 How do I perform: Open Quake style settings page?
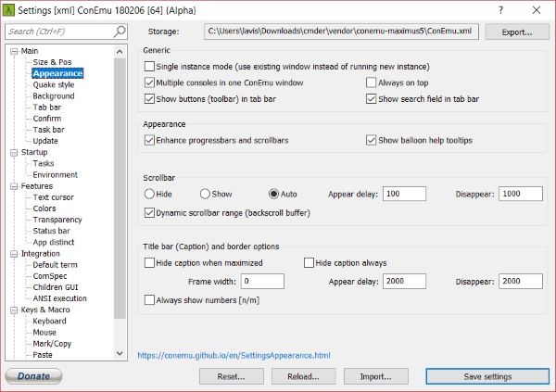pyautogui.click(x=54, y=84)
